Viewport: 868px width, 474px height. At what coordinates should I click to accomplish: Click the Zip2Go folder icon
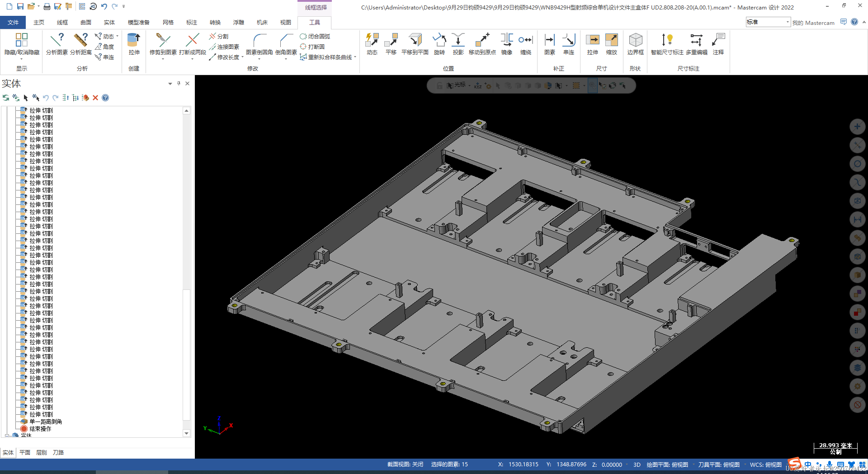[x=69, y=6]
